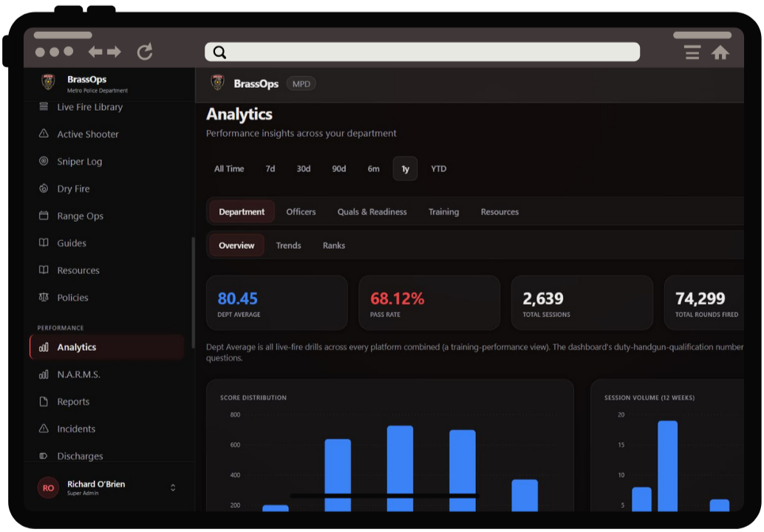The image size is (764, 532).
Task: Click the Dry Fire flame icon
Action: tap(44, 188)
